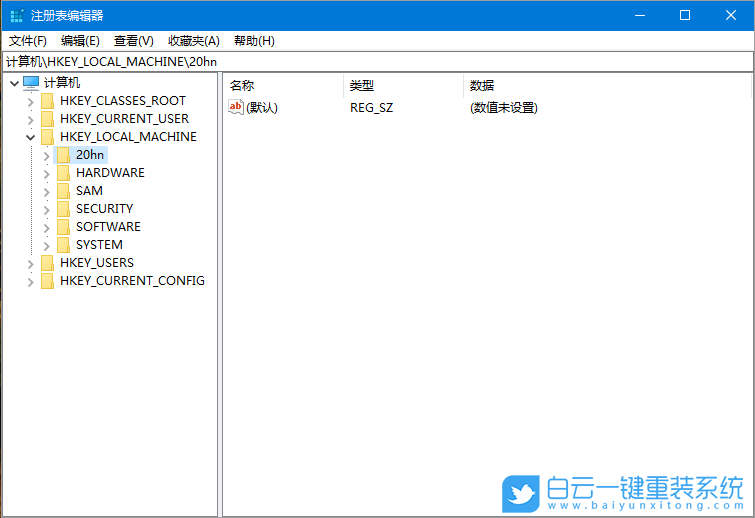Click the SAM folder icon
Image resolution: width=755 pixels, height=518 pixels.
[x=63, y=191]
